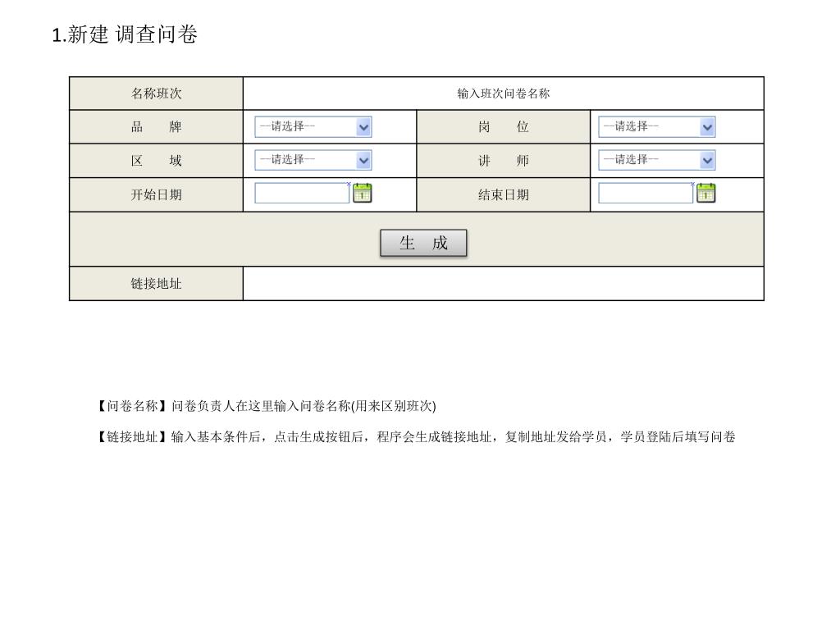This screenshot has width=840, height=630.
Task: Click the 讲师 label cell
Action: (x=504, y=161)
